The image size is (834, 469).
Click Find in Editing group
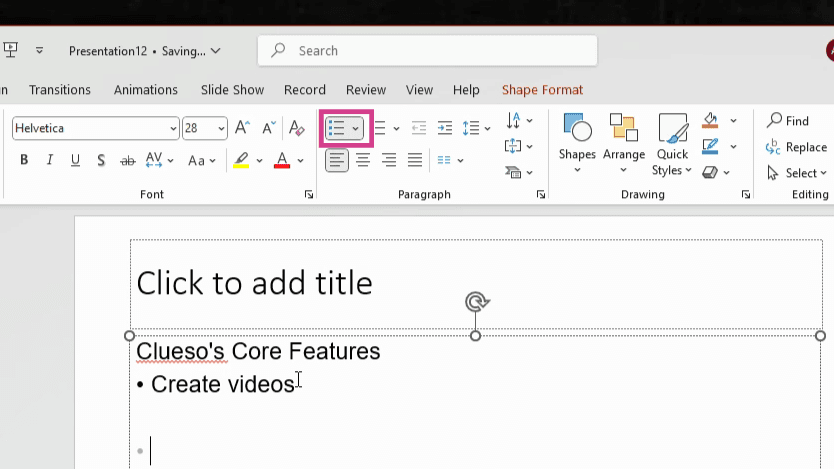pyautogui.click(x=788, y=121)
